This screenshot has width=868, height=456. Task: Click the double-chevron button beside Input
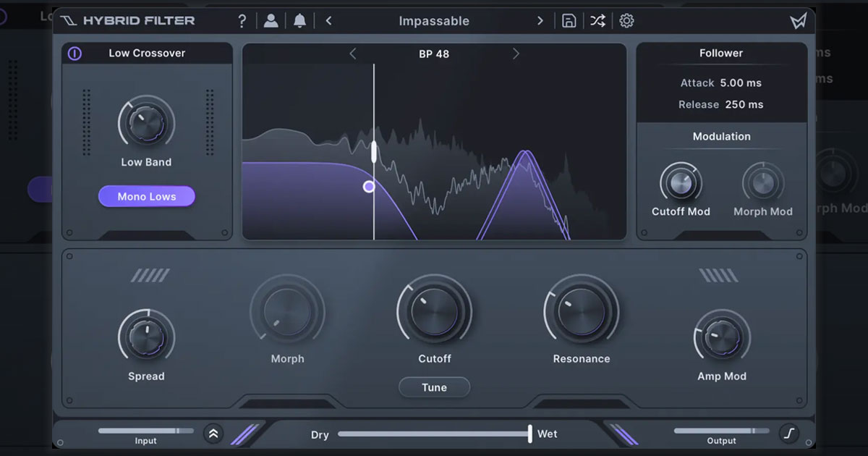[x=213, y=434]
